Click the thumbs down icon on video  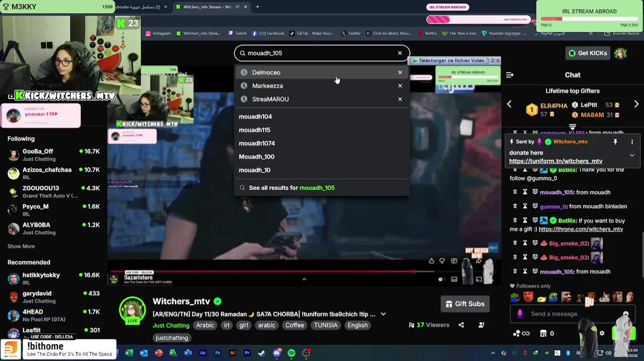point(442,261)
